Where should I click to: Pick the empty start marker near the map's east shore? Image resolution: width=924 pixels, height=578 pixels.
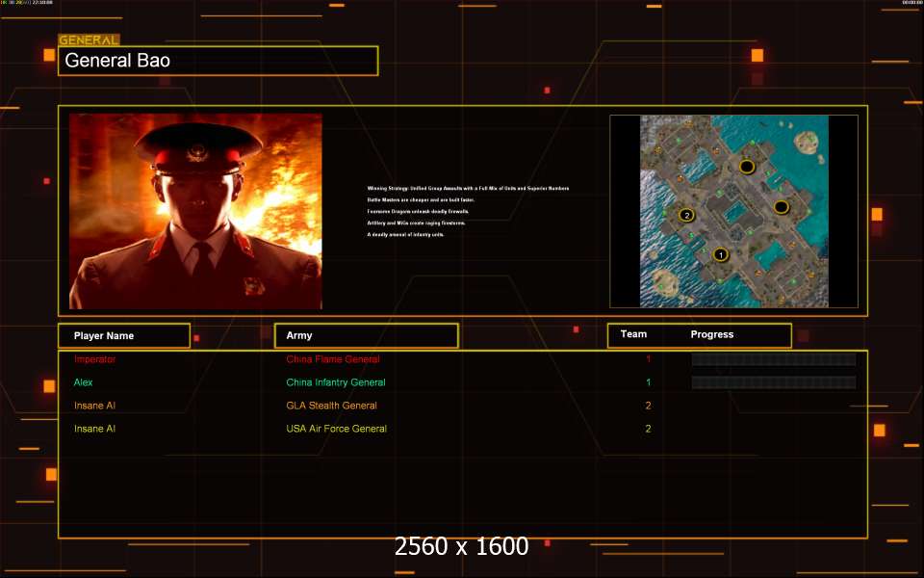pyautogui.click(x=782, y=207)
